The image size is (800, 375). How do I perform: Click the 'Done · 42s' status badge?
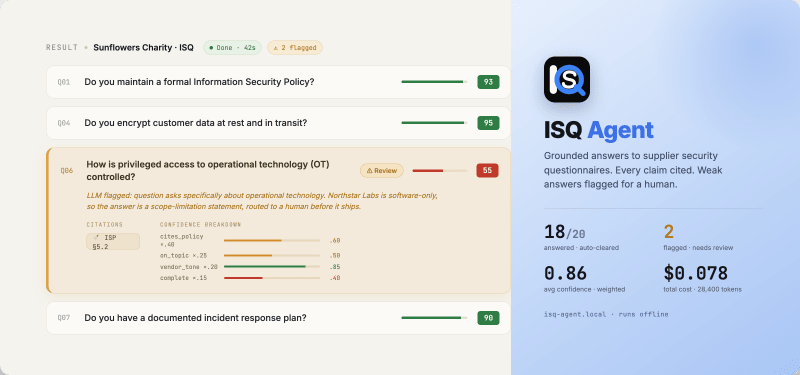pyautogui.click(x=233, y=47)
